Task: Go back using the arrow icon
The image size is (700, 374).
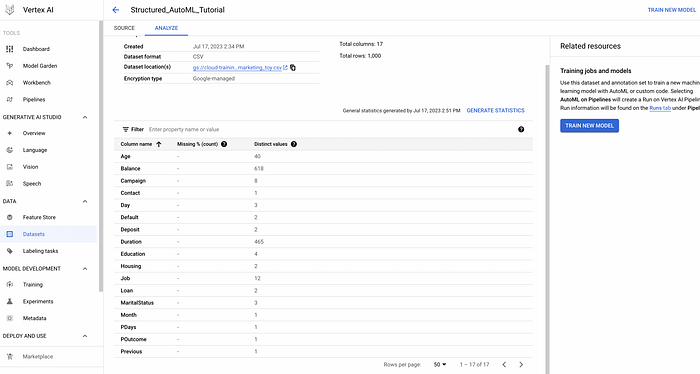Action: tap(116, 10)
